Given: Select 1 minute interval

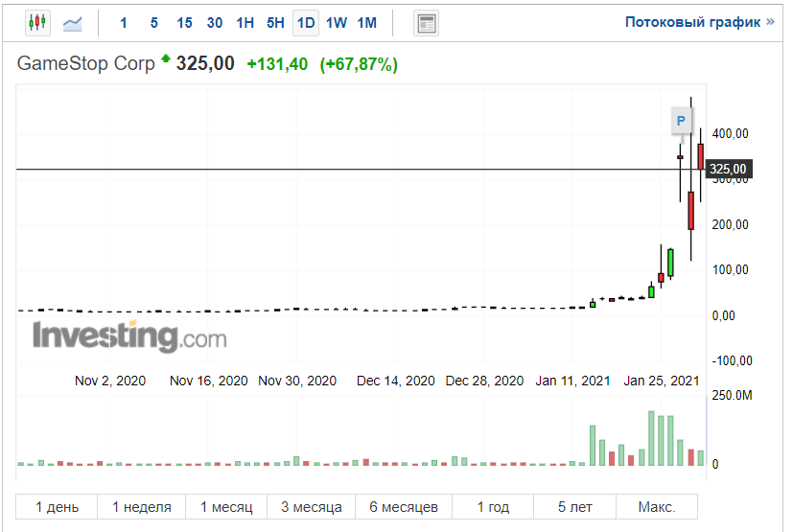Looking at the screenshot, I should pyautogui.click(x=124, y=23).
